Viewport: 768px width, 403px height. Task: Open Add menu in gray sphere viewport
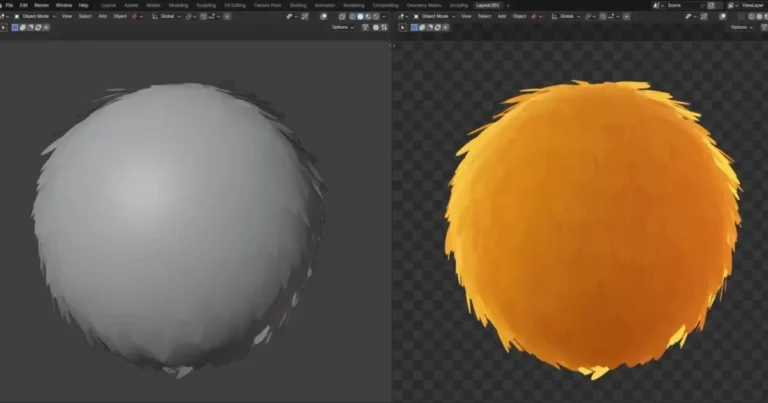[103, 16]
